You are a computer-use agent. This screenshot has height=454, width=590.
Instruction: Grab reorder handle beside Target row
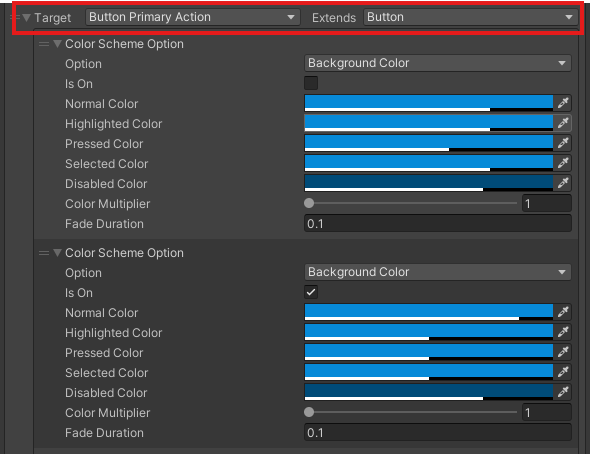[x=16, y=17]
